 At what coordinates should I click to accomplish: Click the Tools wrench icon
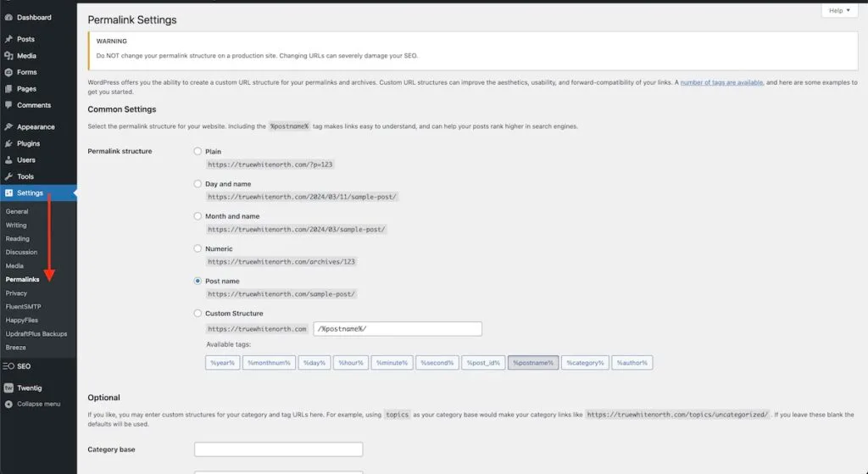click(8, 176)
